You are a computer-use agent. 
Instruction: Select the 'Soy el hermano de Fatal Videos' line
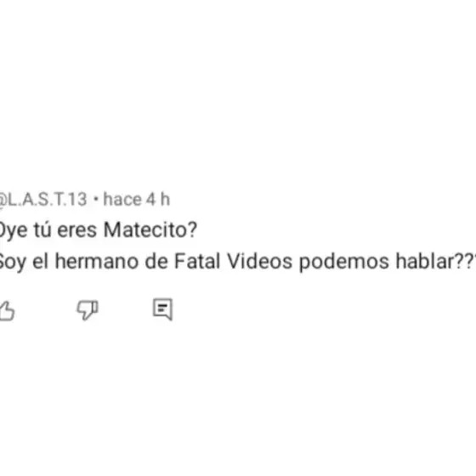tap(238, 262)
